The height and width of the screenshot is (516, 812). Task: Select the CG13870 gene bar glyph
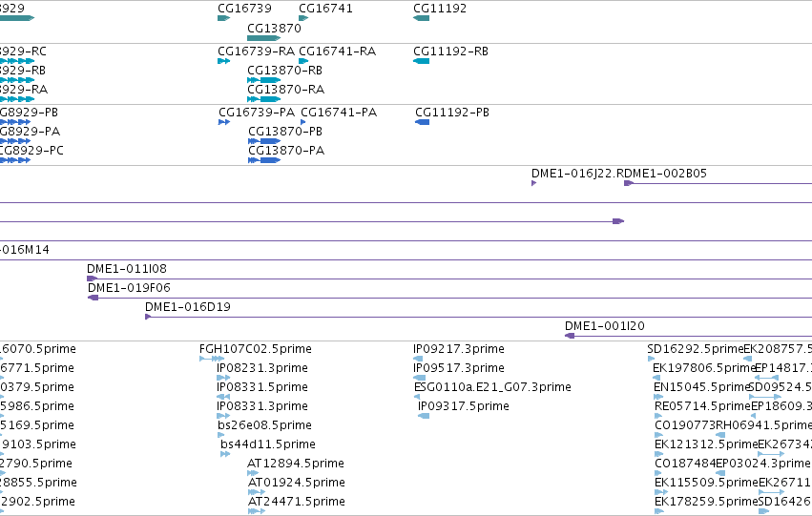(264, 38)
